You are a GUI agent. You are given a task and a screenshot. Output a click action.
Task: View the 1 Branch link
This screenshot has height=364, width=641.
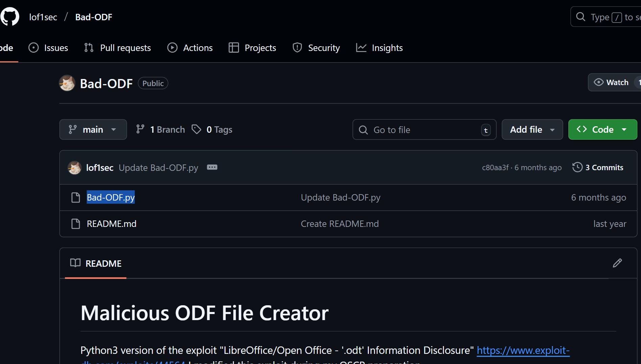click(161, 129)
